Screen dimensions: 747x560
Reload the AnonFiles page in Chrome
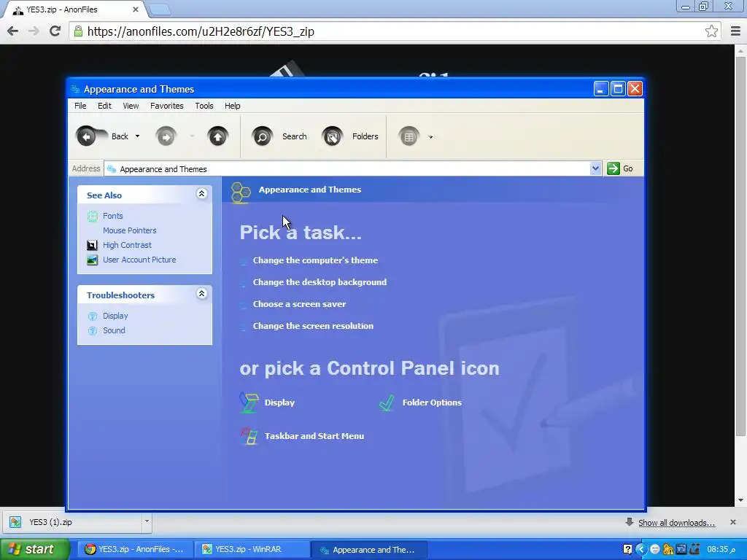point(55,31)
